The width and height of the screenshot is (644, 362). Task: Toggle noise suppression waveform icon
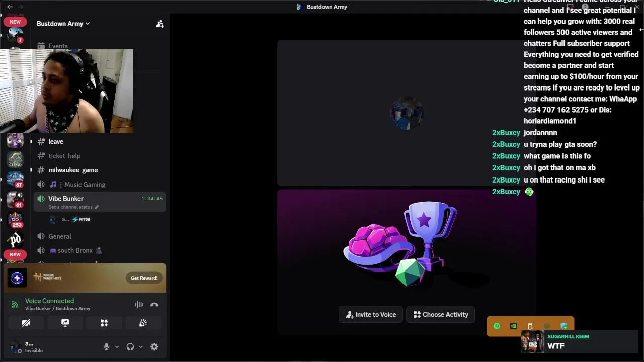[x=139, y=305]
